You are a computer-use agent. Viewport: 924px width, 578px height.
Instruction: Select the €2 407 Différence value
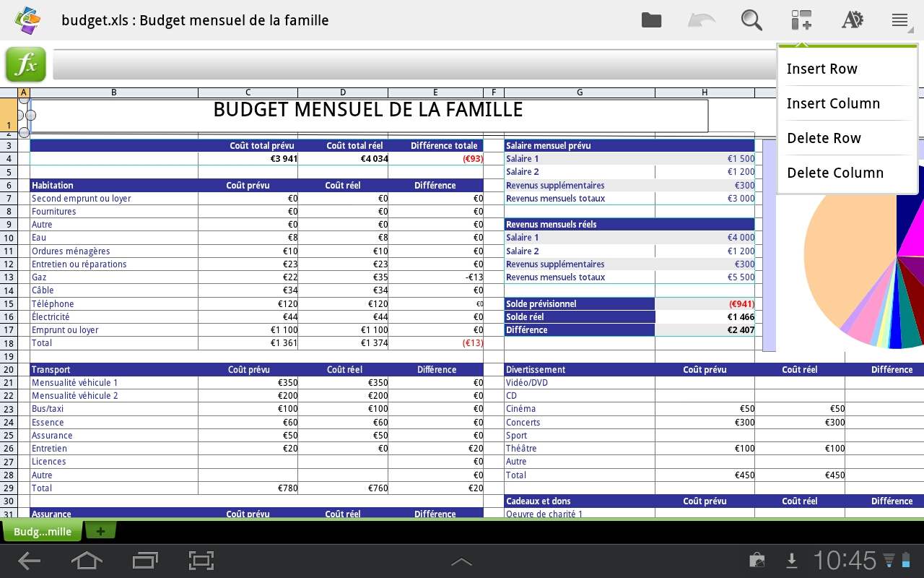pyautogui.click(x=705, y=330)
